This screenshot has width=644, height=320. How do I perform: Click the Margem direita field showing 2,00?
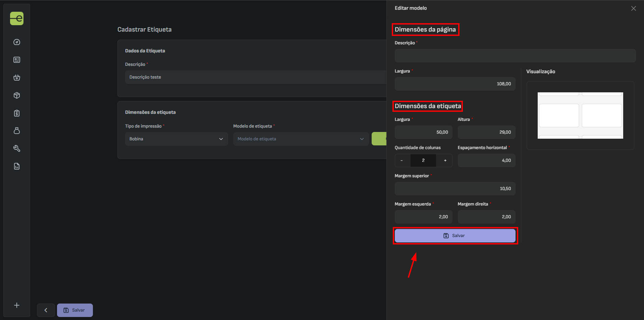pos(486,217)
